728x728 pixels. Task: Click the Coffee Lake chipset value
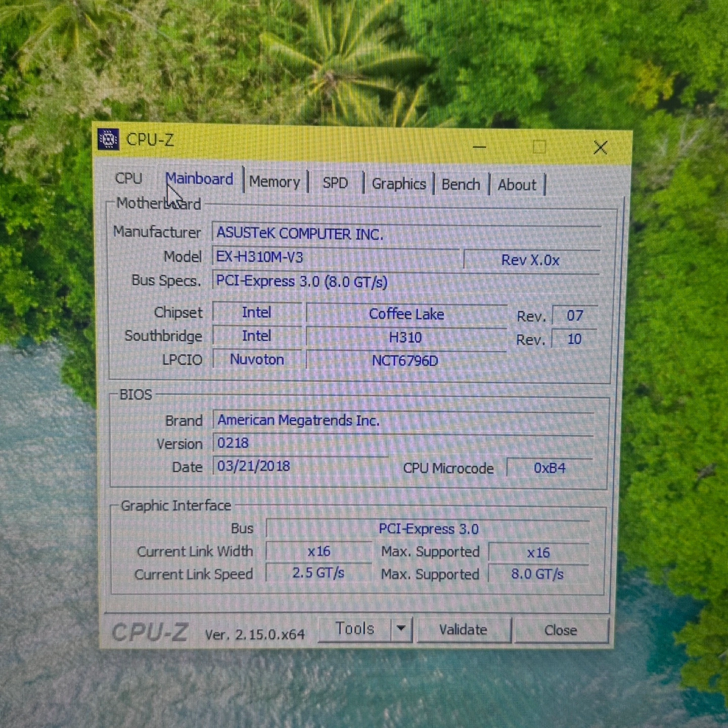(406, 314)
